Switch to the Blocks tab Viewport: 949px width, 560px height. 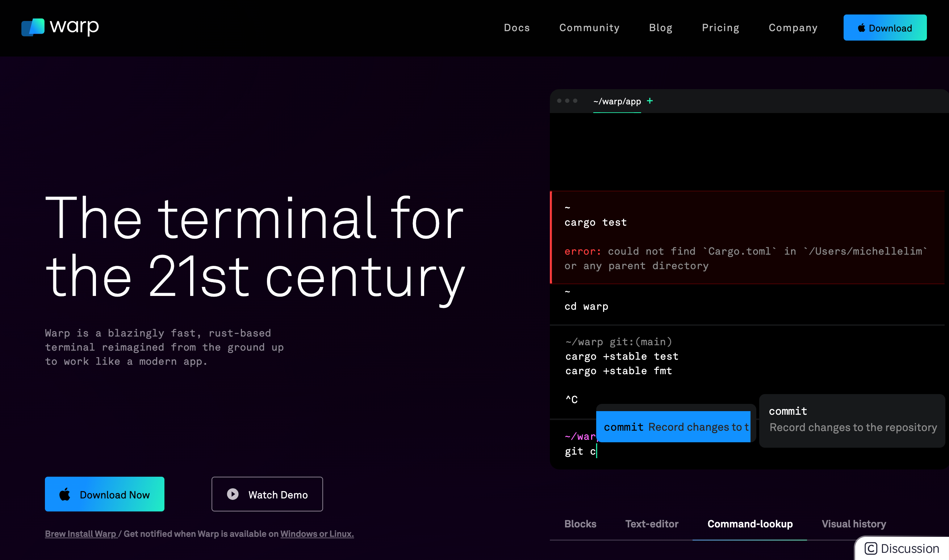pyautogui.click(x=580, y=524)
